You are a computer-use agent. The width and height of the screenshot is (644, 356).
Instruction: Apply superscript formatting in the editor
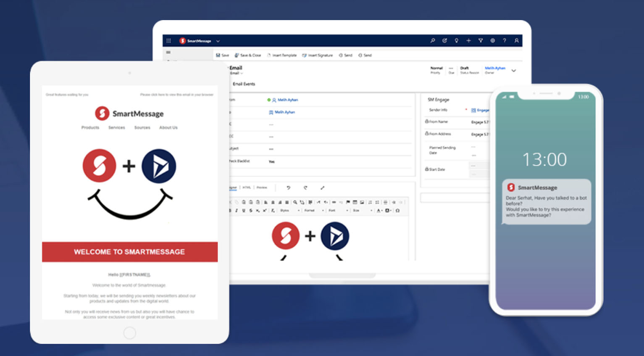point(265,211)
